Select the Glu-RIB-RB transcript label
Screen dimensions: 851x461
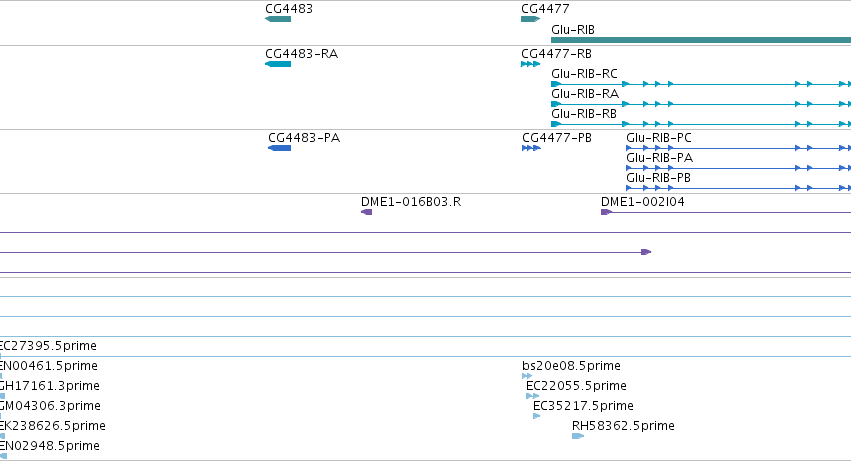pos(583,114)
